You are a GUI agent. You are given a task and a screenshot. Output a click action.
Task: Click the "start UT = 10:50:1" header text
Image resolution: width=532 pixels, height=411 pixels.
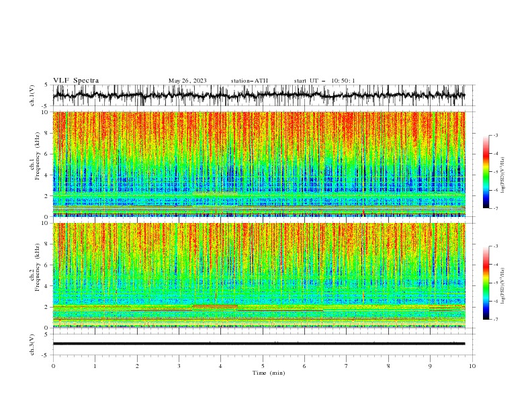pos(324,81)
